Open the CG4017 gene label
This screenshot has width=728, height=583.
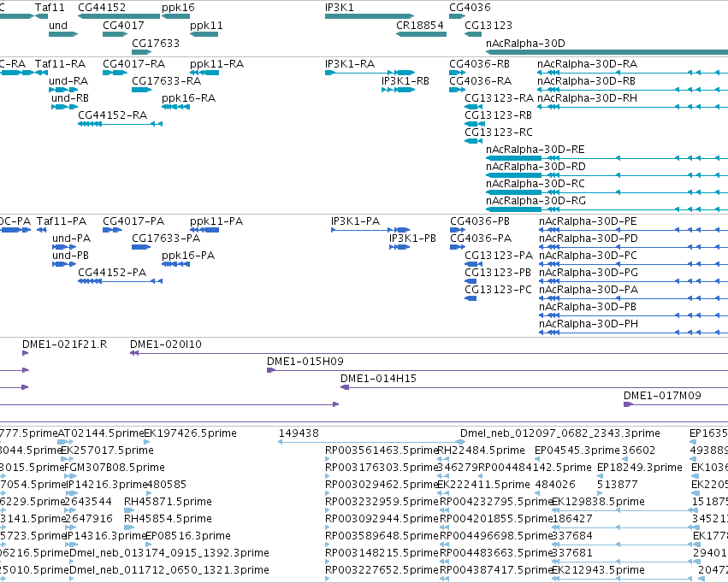coord(123,26)
